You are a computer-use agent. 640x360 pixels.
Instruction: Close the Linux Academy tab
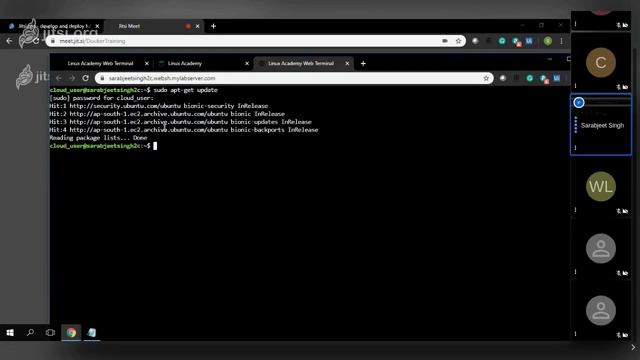(247, 63)
